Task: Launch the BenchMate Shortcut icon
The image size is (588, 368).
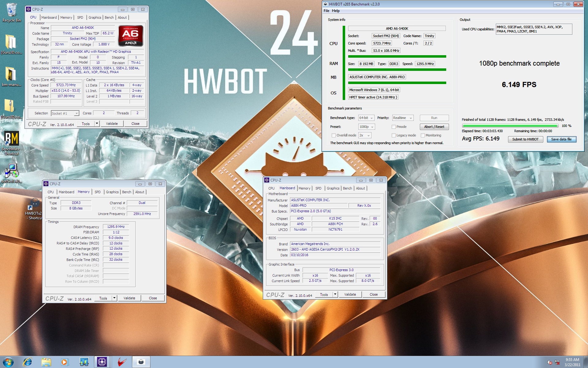Action: (11, 143)
